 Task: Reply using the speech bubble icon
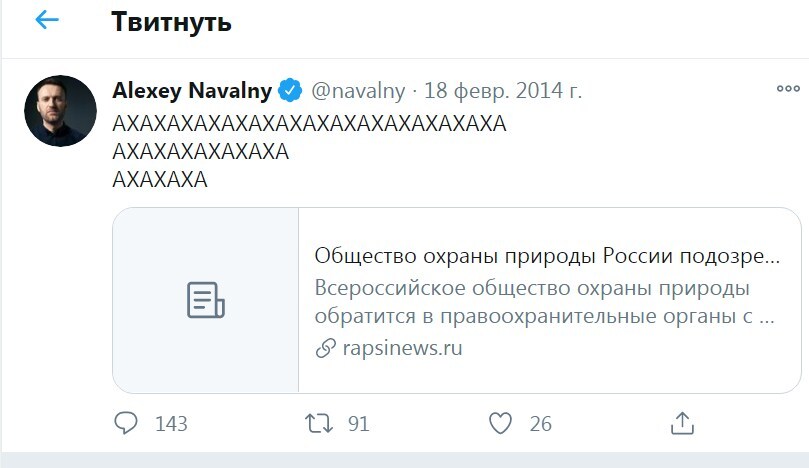(126, 423)
